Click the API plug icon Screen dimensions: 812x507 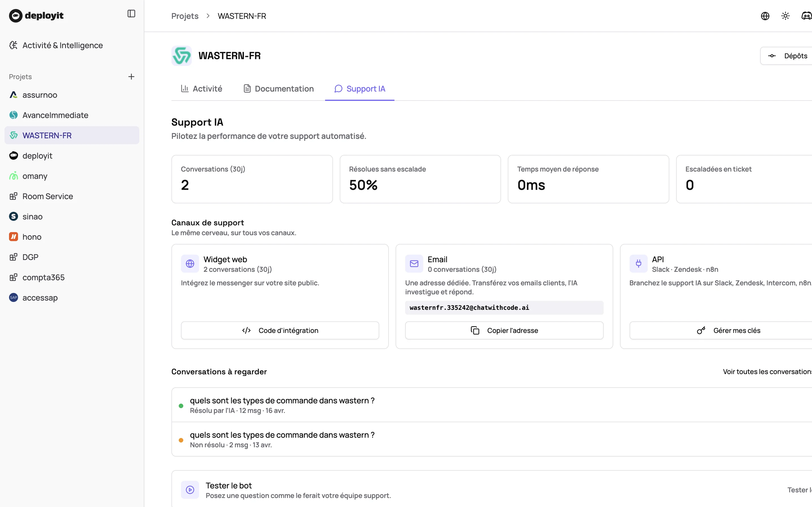point(639,264)
